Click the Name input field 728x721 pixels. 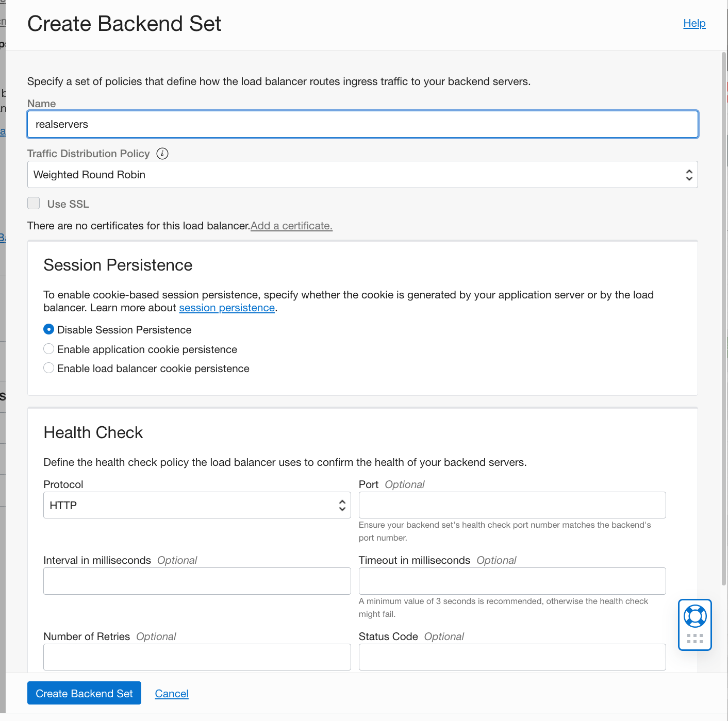[x=362, y=124]
